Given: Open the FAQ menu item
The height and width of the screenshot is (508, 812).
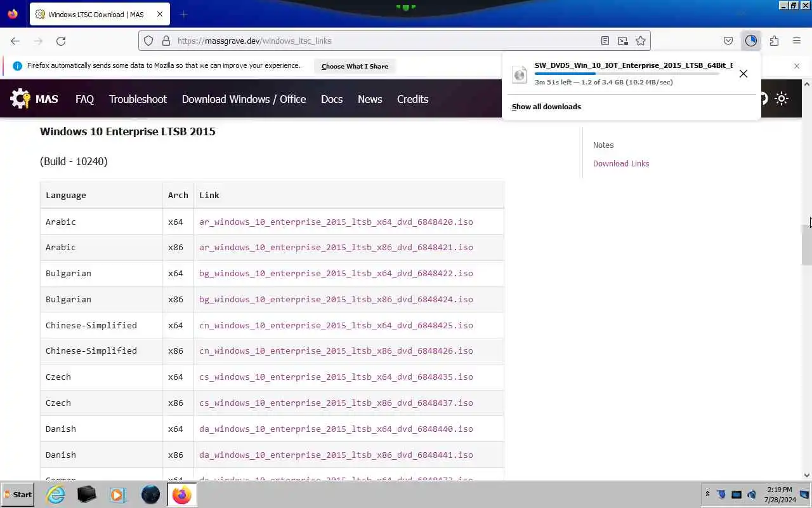Looking at the screenshot, I should coord(84,99).
